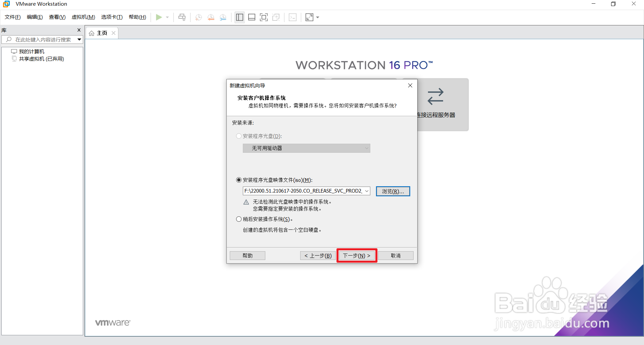Toggle the library sidebar view icon
The width and height of the screenshot is (644, 345).
[239, 17]
